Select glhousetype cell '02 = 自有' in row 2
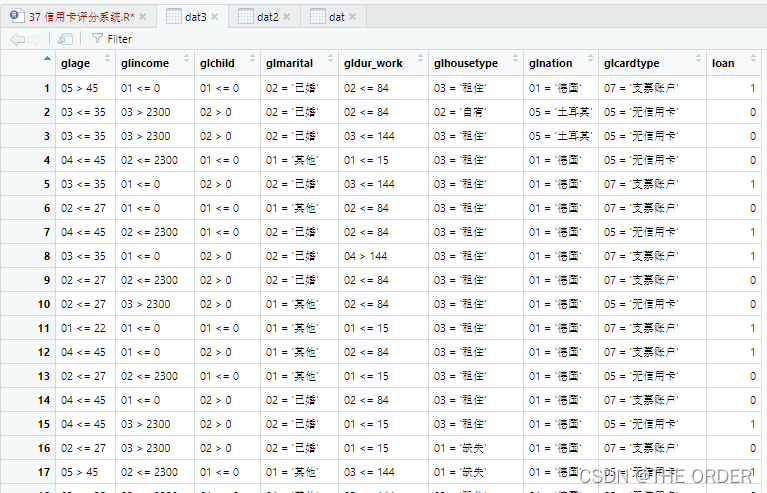Viewport: 767px width, 493px height. pos(476,112)
